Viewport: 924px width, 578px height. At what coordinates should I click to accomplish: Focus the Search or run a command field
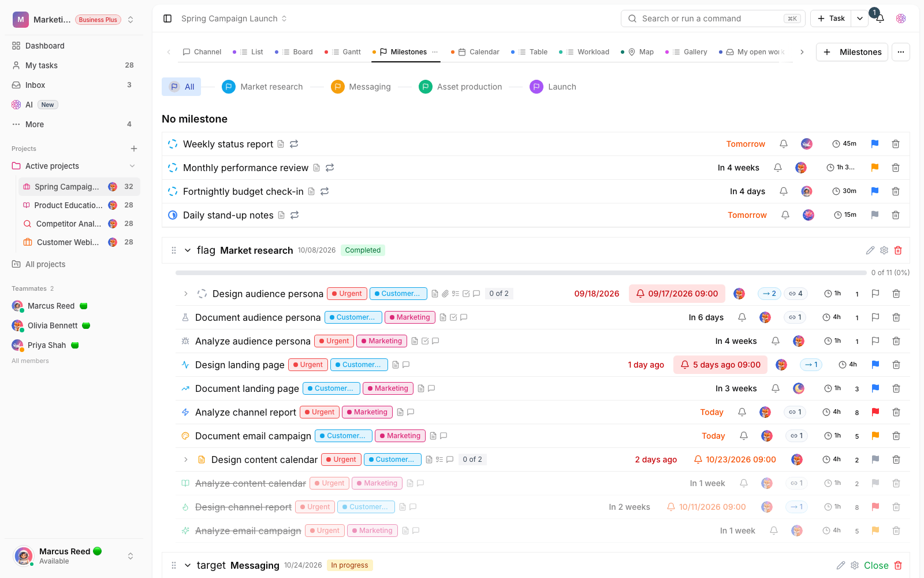point(713,18)
